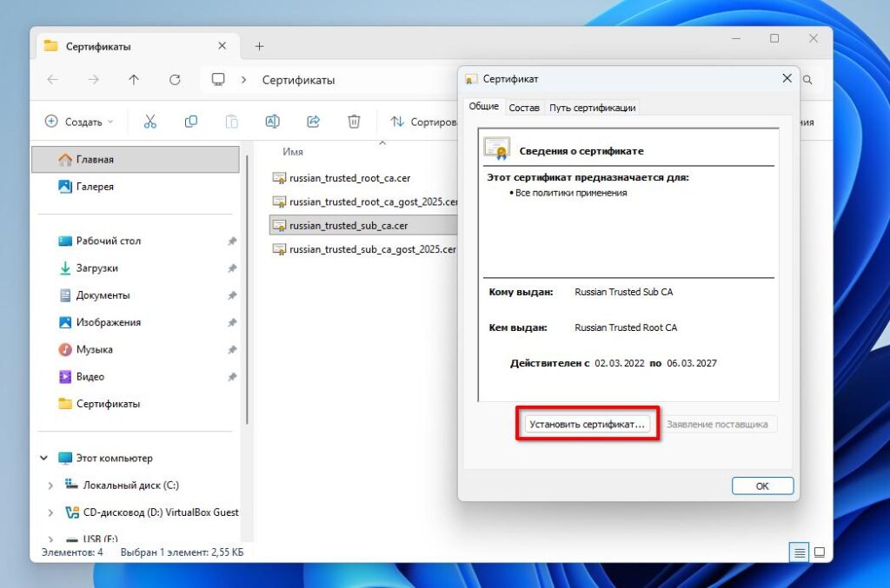Image resolution: width=890 pixels, height=588 pixels.
Task: Unpin Музыка using its pin icon
Action: pos(232,350)
